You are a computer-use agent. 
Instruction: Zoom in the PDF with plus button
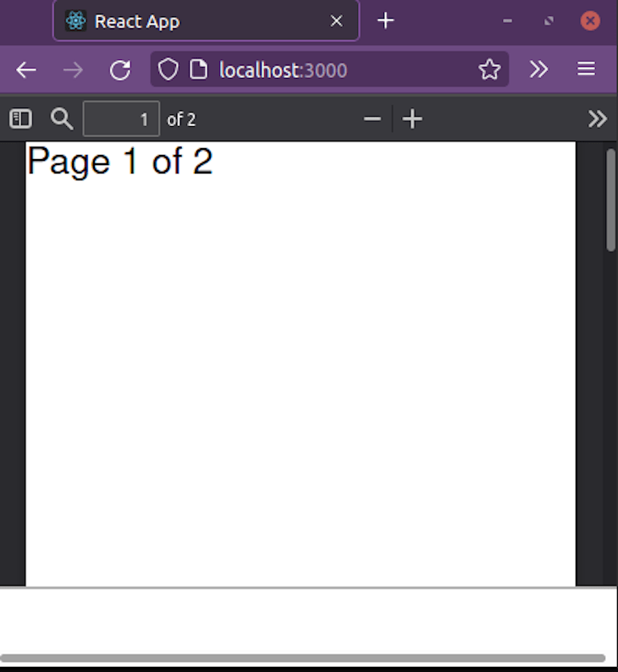pyautogui.click(x=412, y=118)
